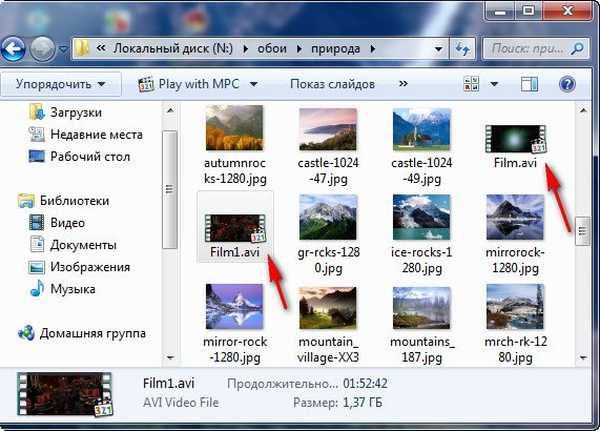
Task: Toggle the preview pane icon
Action: click(x=530, y=84)
